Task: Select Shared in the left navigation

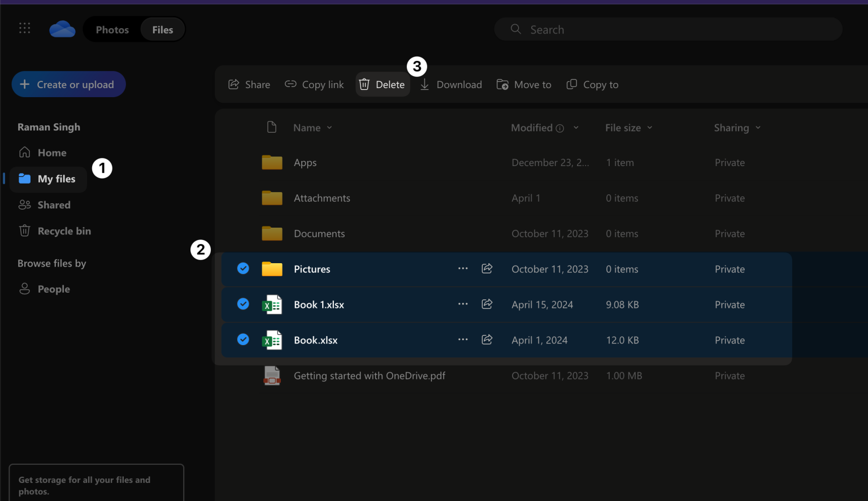Action: [54, 204]
